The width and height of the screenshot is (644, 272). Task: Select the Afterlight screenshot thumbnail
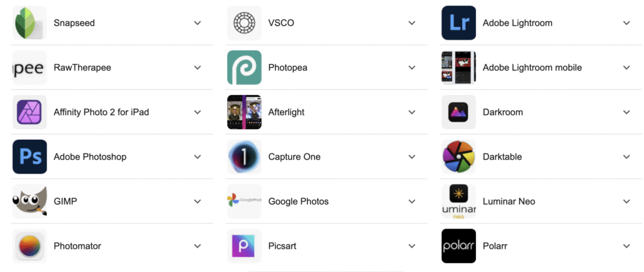(244, 112)
